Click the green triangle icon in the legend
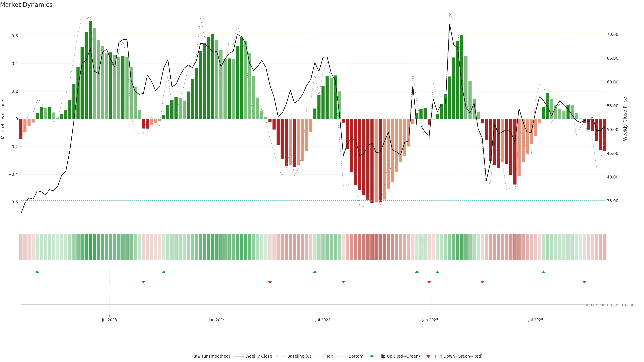 coord(372,356)
